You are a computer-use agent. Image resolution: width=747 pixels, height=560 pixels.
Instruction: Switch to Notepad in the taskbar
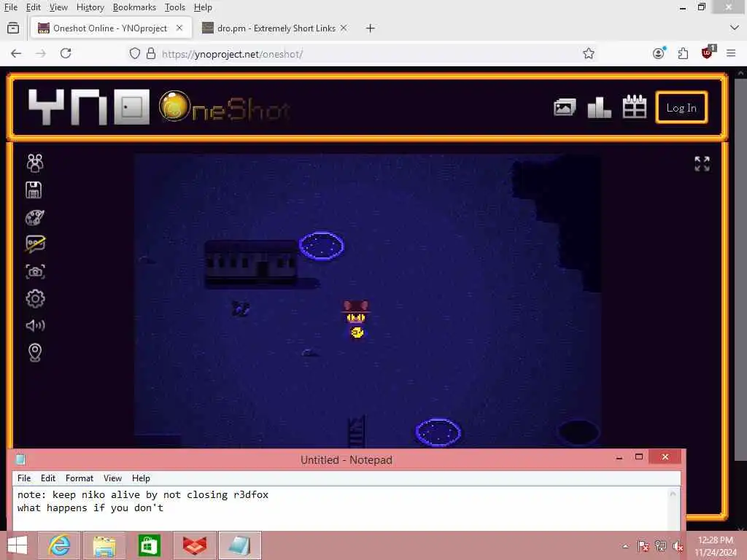click(239, 545)
